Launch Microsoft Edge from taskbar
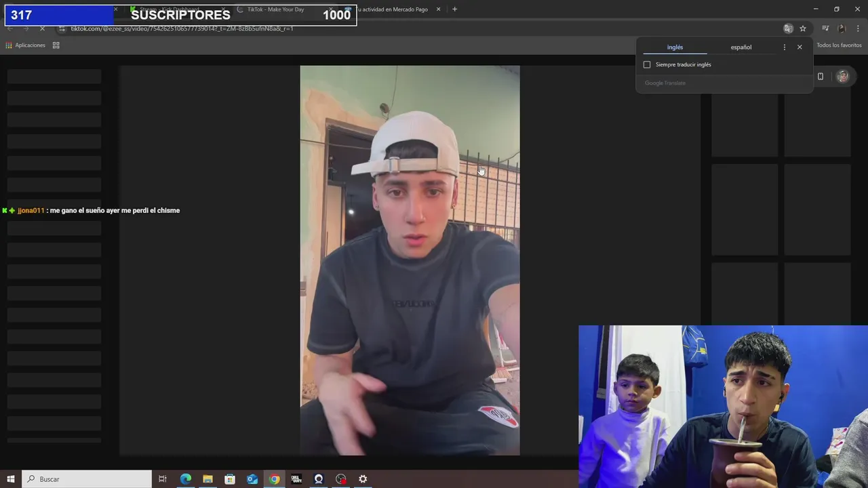The height and width of the screenshot is (488, 868). (x=186, y=479)
